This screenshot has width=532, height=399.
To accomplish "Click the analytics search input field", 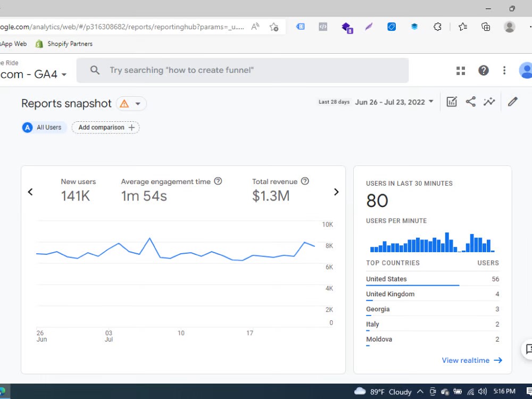I will 242,70.
